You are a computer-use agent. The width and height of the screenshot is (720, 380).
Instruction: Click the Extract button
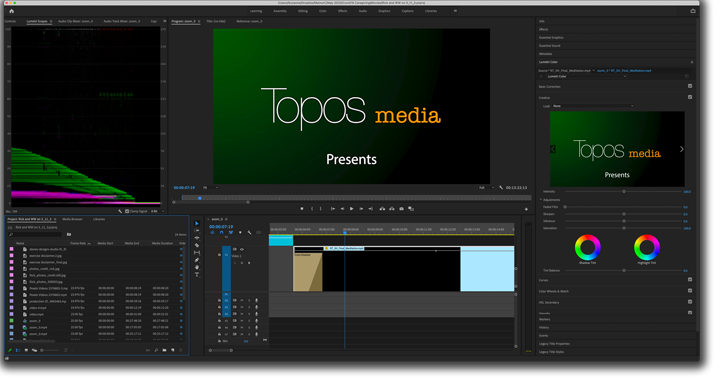tap(392, 209)
